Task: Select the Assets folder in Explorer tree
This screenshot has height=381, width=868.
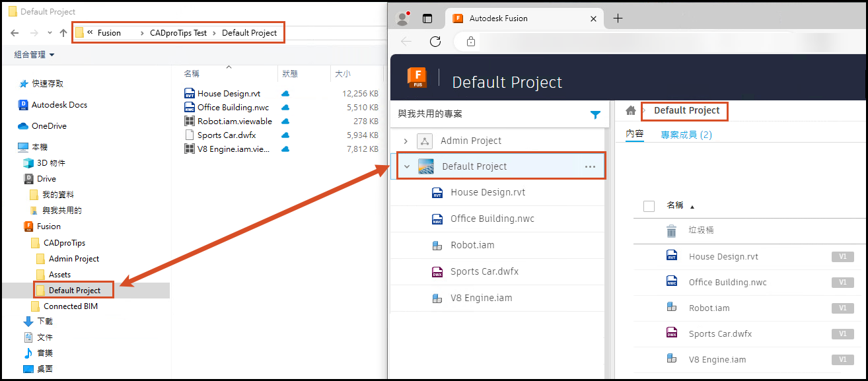Action: [x=59, y=274]
